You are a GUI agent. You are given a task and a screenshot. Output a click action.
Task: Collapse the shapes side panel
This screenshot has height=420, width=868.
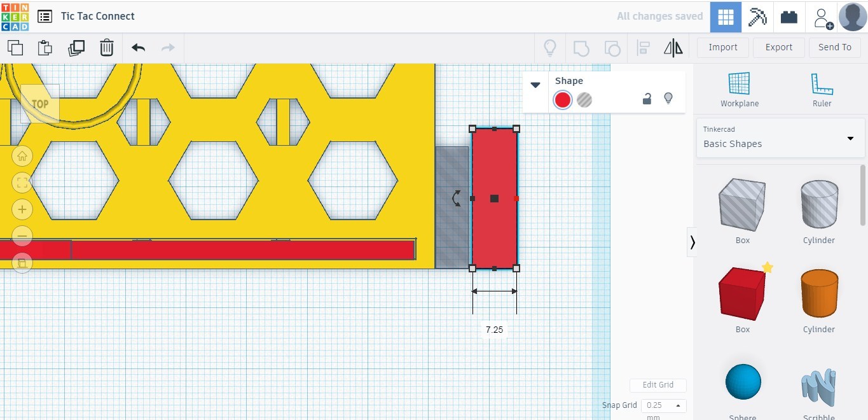point(692,242)
